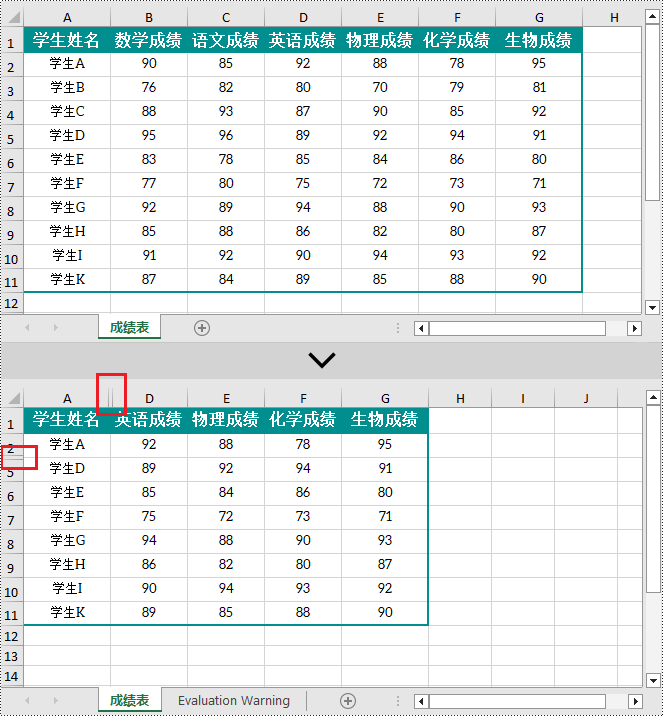The width and height of the screenshot is (663, 716).
Task: Select row 12 header in top sheet
Action: pos(11,303)
